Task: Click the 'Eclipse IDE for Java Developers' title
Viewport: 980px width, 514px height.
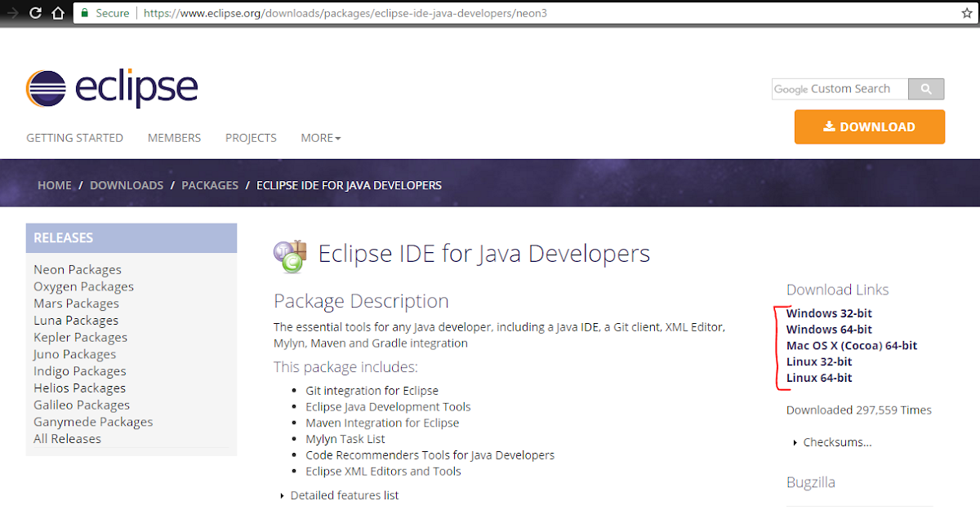Action: (x=483, y=255)
